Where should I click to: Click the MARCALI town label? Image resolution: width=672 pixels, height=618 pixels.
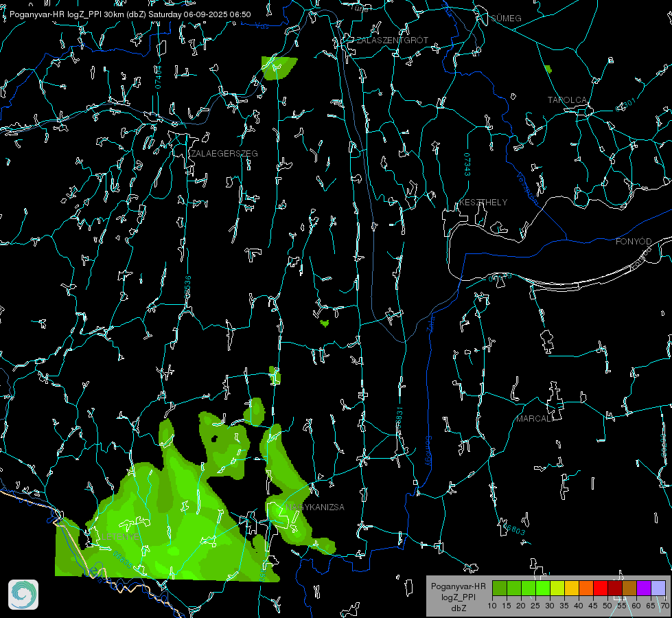pyautogui.click(x=535, y=419)
